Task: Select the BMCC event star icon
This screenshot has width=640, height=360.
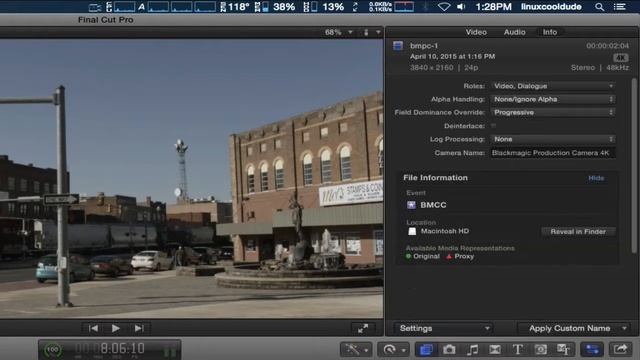Action: click(x=411, y=205)
